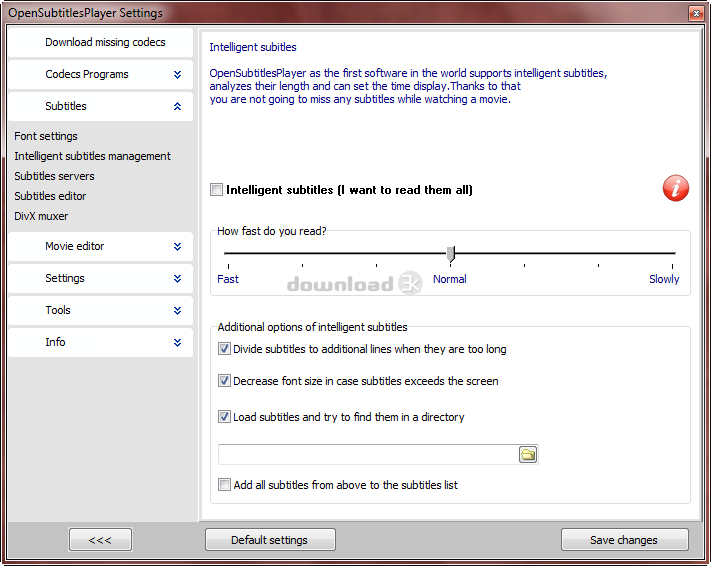Click Save changes button

click(624, 540)
